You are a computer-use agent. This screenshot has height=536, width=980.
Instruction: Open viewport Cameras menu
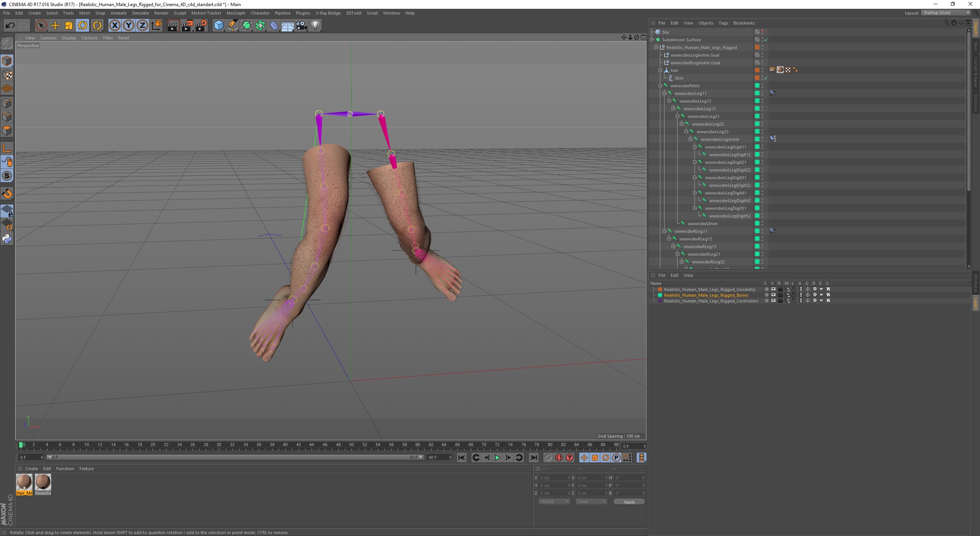48,38
